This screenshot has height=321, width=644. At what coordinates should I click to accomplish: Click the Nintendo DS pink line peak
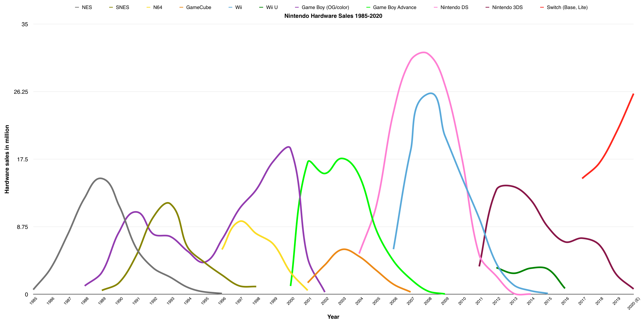click(x=423, y=52)
